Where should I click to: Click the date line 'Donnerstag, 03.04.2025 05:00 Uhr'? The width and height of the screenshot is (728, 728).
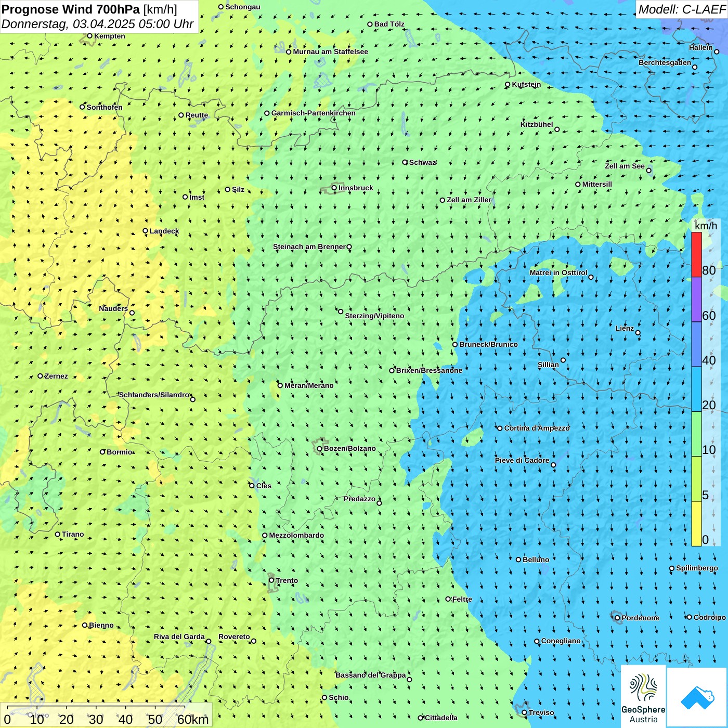97,24
